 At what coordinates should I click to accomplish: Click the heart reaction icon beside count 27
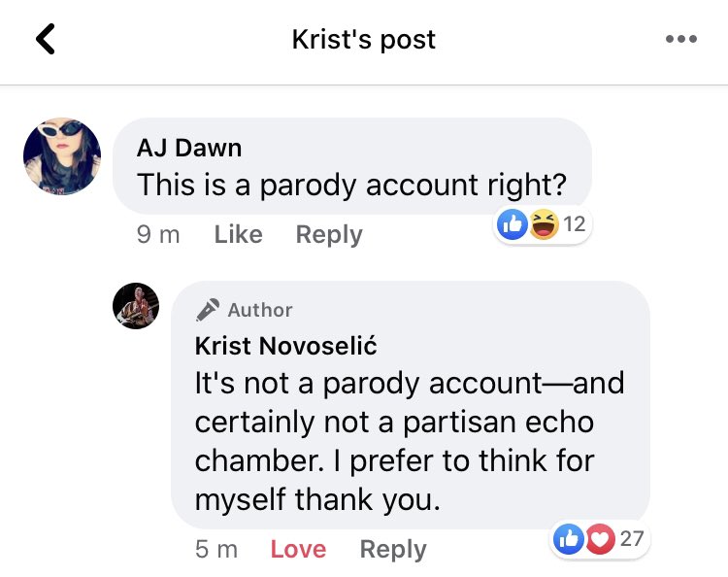tap(600, 538)
